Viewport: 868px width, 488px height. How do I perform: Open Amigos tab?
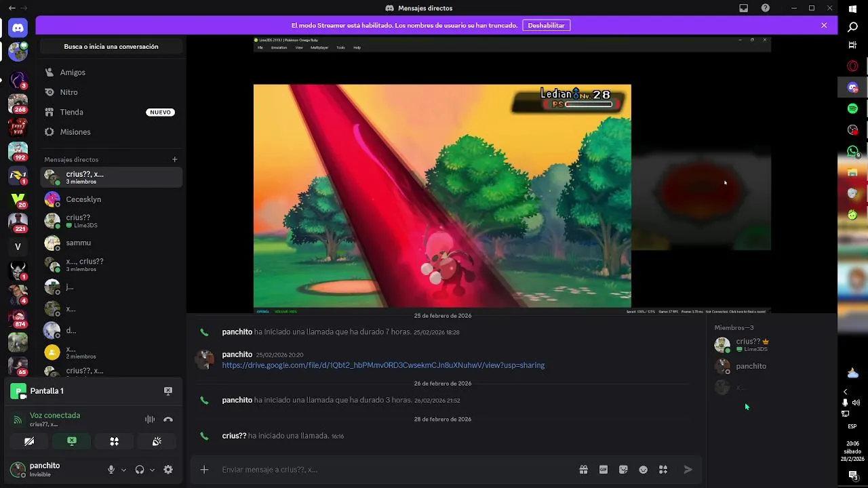[x=111, y=73]
